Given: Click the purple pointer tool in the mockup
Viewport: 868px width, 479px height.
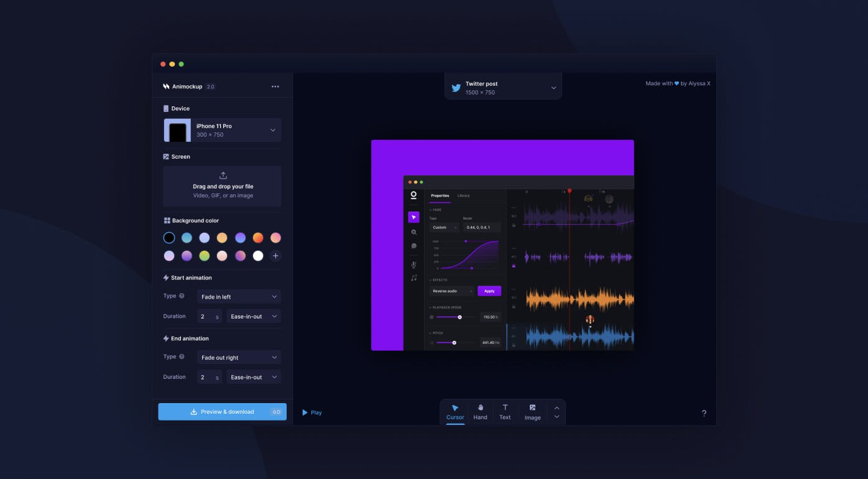Looking at the screenshot, I should pos(413,217).
